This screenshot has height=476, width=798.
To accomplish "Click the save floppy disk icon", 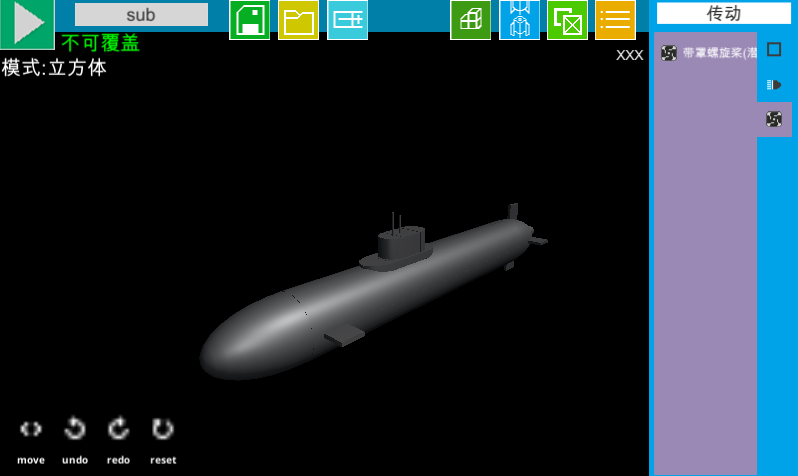I will click(x=249, y=20).
